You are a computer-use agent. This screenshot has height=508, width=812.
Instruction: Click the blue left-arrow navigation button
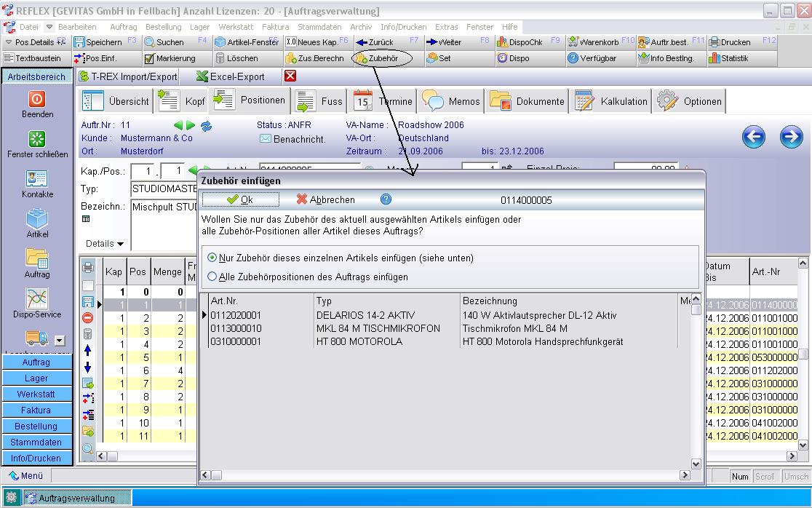point(754,137)
